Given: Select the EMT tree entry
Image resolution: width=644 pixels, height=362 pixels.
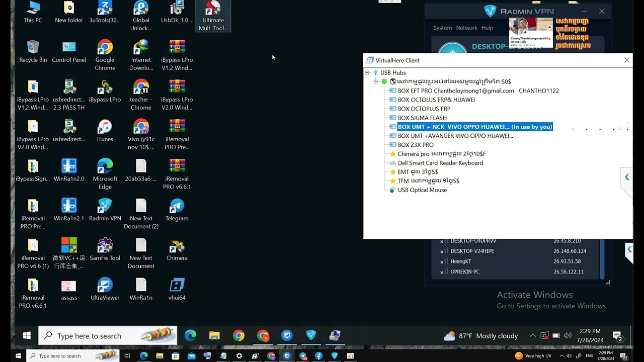Looking at the screenshot, I should (414, 172).
